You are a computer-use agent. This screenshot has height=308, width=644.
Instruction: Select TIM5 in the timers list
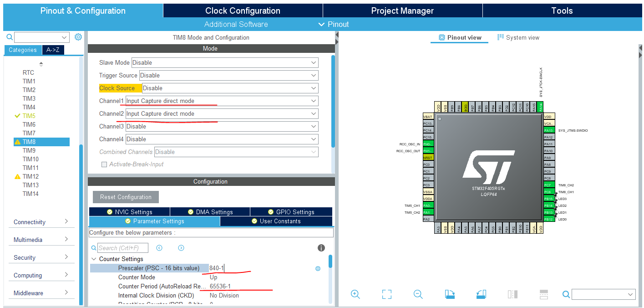(x=29, y=116)
